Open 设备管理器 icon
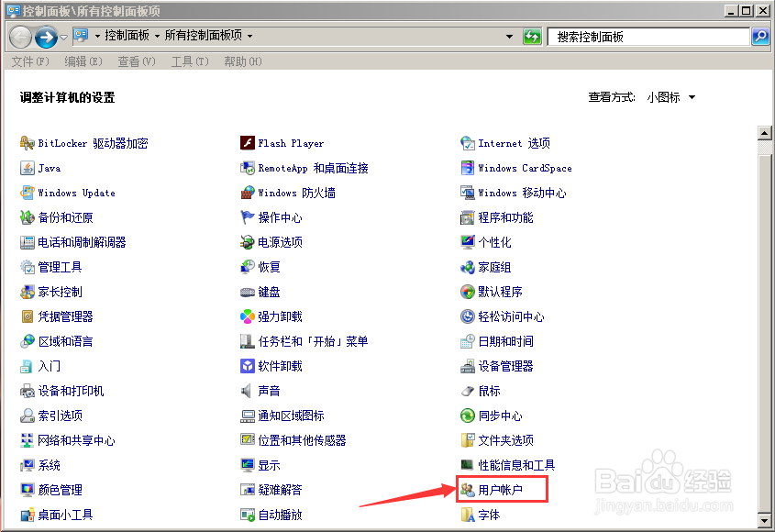Image resolution: width=775 pixels, height=532 pixels. [x=467, y=366]
